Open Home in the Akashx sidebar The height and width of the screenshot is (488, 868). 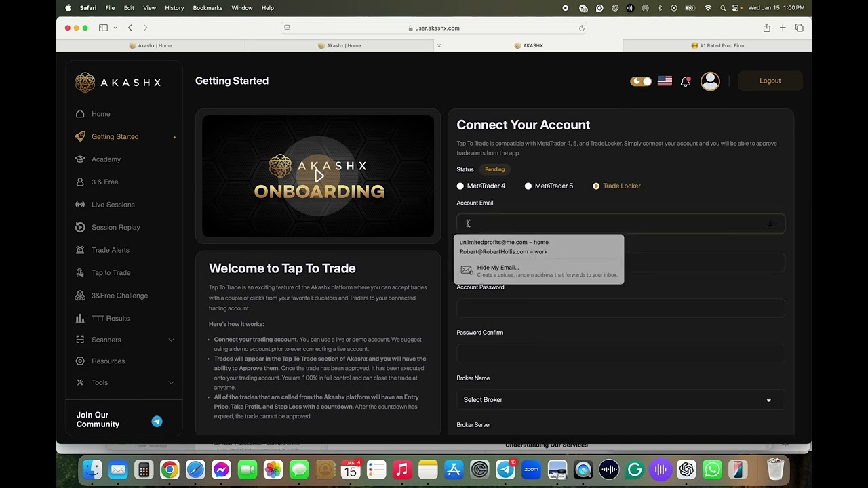tap(100, 114)
